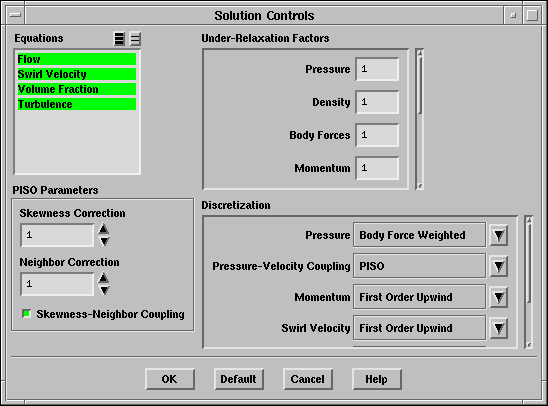Select all equations with the filled list icon
Image resolution: width=548 pixels, height=406 pixels.
119,38
